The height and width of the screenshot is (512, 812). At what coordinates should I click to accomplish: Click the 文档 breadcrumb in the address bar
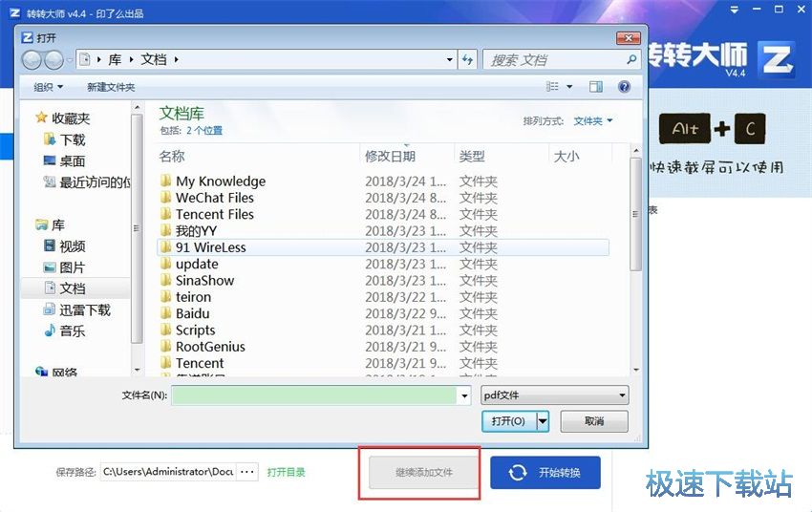154,60
